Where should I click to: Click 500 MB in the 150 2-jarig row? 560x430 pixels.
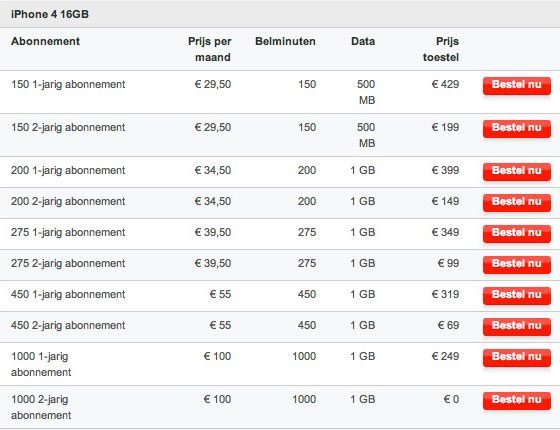[x=366, y=135]
